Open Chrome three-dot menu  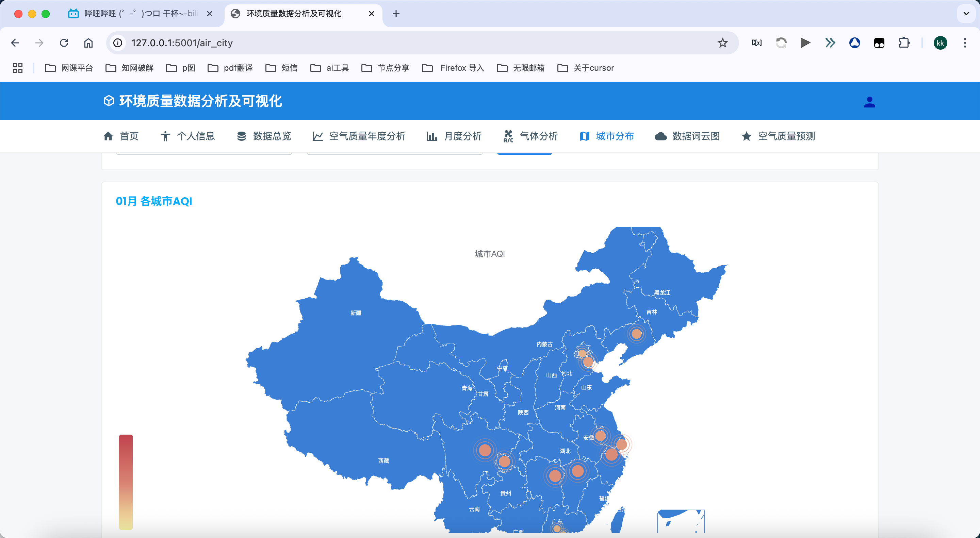tap(965, 43)
